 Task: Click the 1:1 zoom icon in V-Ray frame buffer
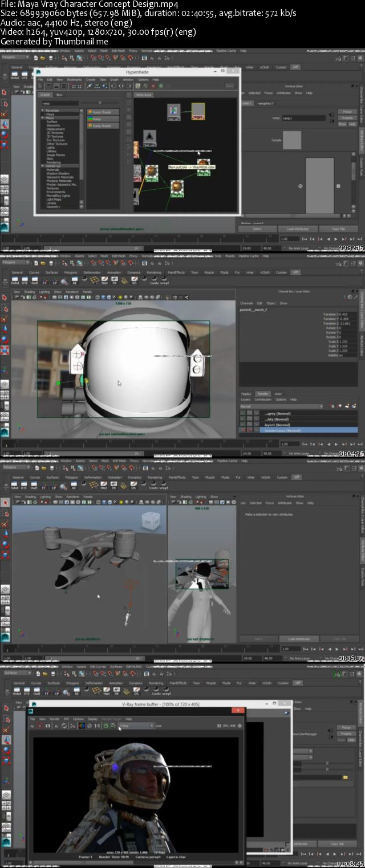coord(97,726)
